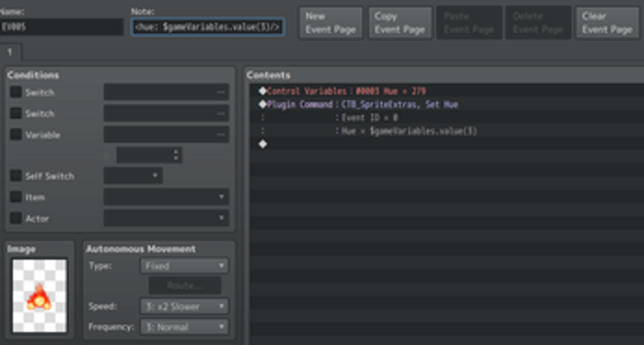Focus the Name field containing EV005

62,27
